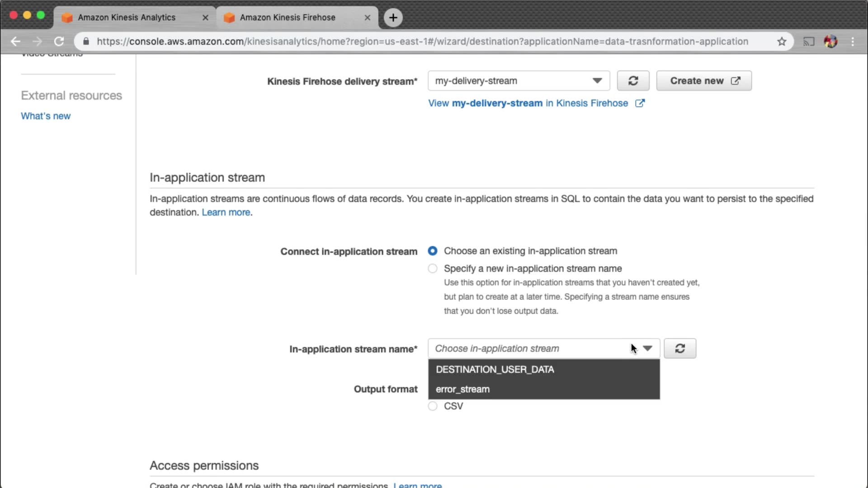Viewport: 868px width, 488px height.
Task: Pick error_stream from the list
Action: [462, 389]
